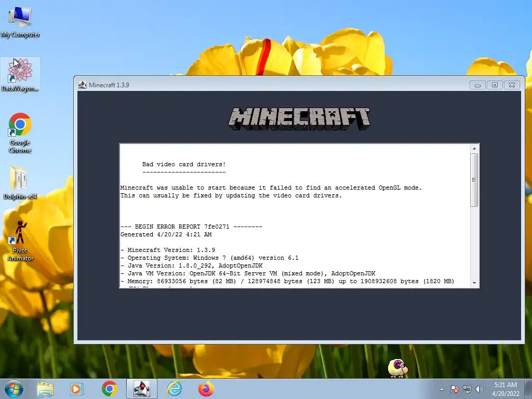Image resolution: width=532 pixels, height=399 pixels.
Task: Close the Minecraft 1.3.9 window
Action: click(x=512, y=85)
